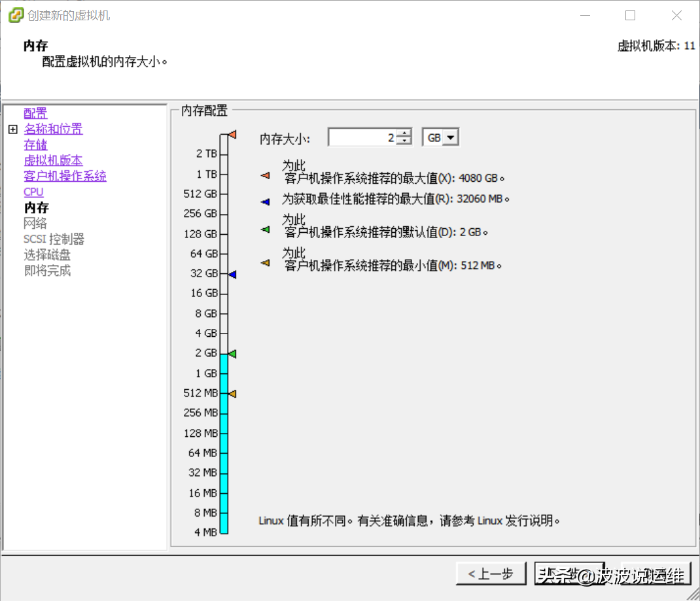
Task: Click yellow legend arrow for minimum 512 MB
Action: point(266,263)
